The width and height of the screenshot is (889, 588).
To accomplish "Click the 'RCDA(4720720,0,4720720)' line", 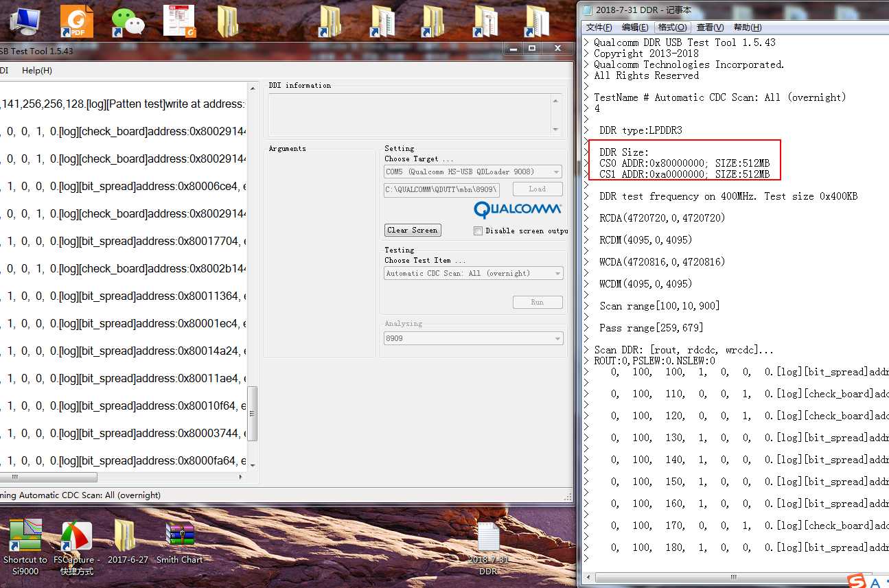I will pyautogui.click(x=662, y=218).
